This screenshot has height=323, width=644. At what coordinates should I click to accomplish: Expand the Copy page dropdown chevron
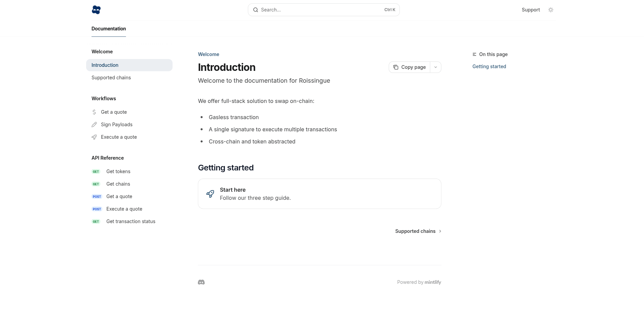point(435,67)
